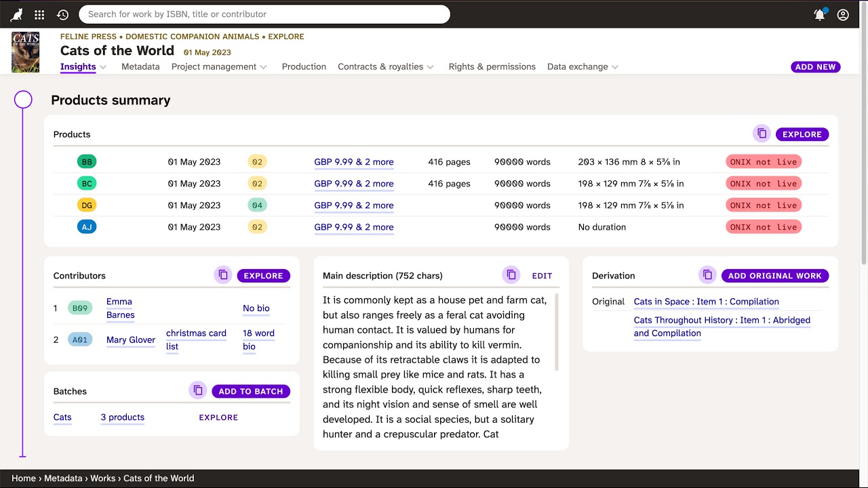Image resolution: width=868 pixels, height=488 pixels.
Task: Click the 02 status badge in BB row
Action: (257, 162)
